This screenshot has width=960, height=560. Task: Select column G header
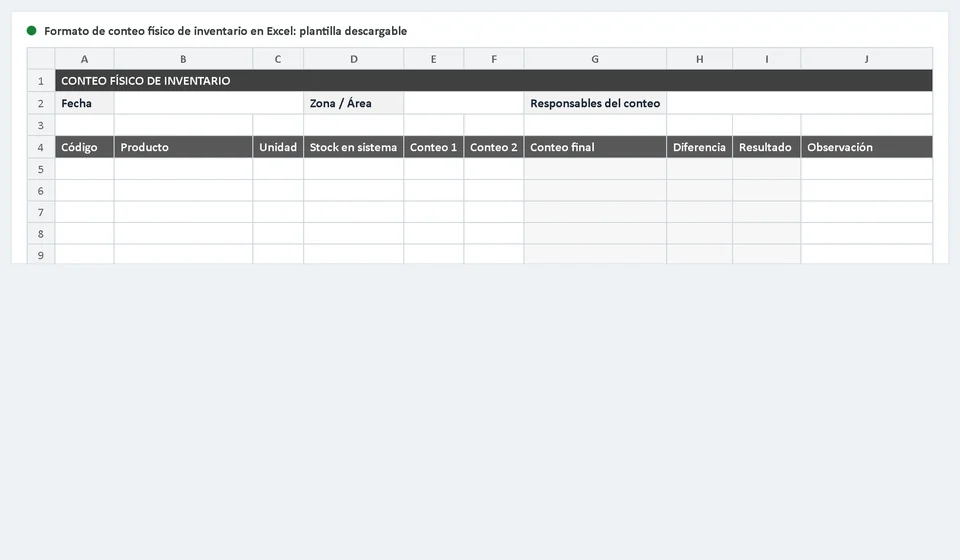click(595, 59)
